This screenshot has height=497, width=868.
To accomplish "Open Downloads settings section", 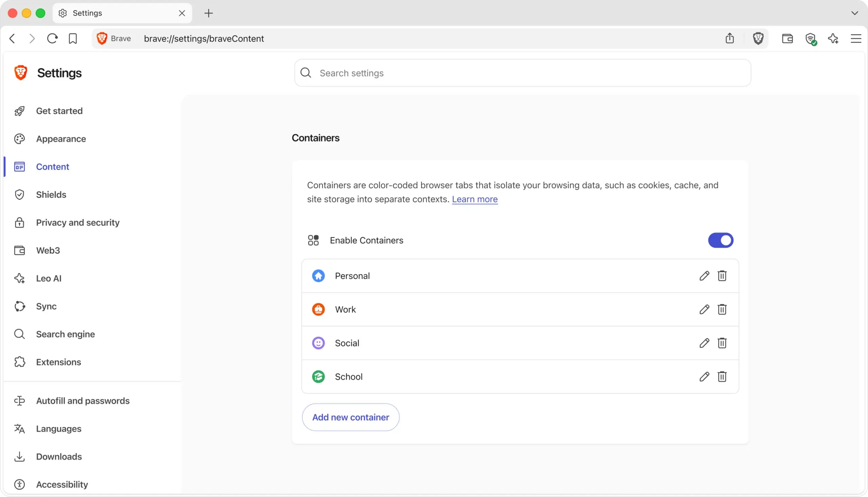I will 59,457.
